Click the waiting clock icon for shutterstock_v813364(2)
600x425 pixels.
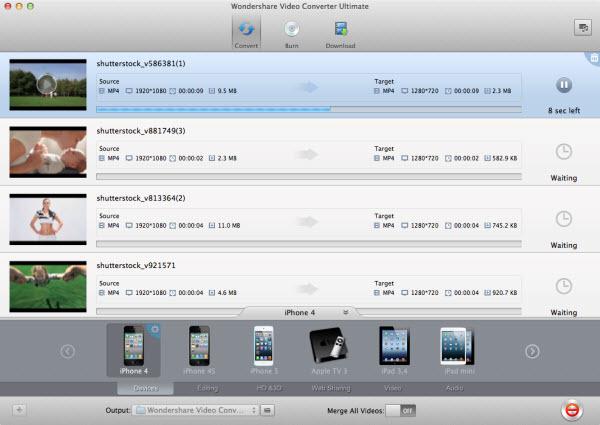(x=564, y=219)
